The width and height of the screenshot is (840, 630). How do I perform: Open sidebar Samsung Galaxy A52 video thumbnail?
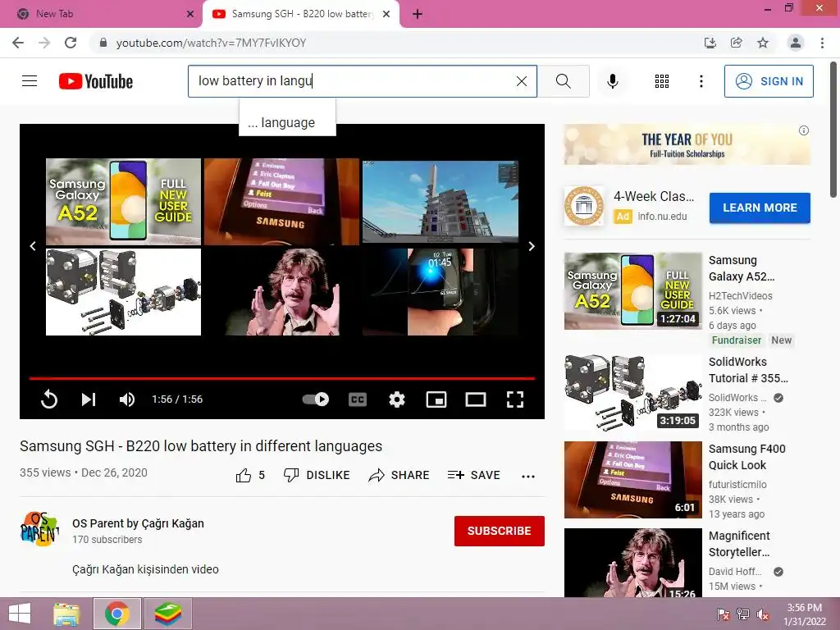tap(633, 291)
